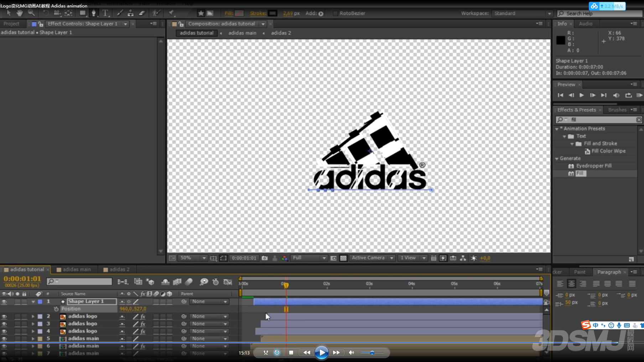
Task: Open the Paint panel tab
Action: point(580,272)
